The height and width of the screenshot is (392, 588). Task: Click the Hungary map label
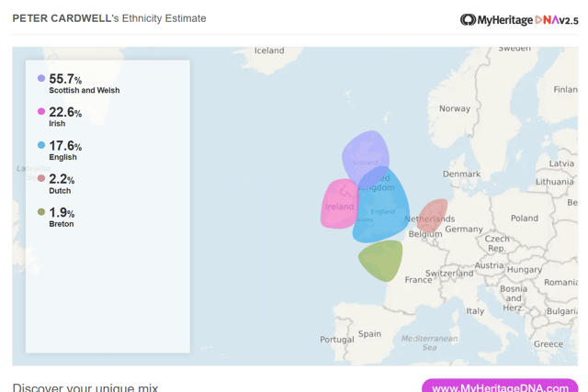(x=525, y=270)
